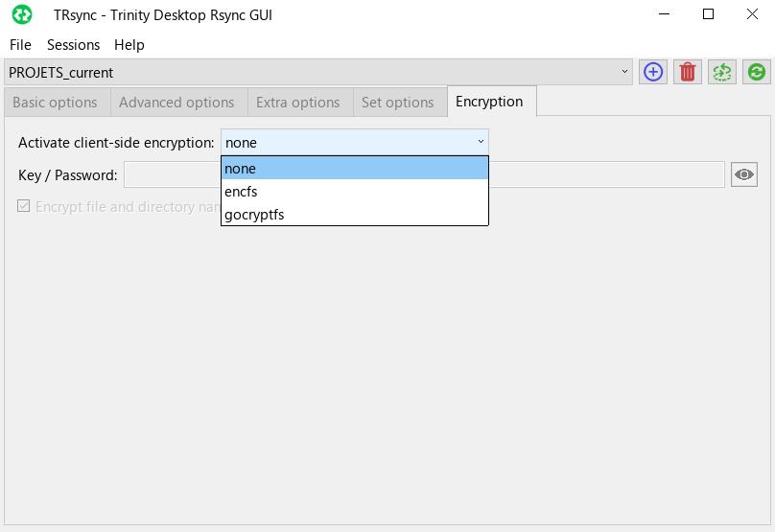Image resolution: width=775 pixels, height=532 pixels.
Task: Run sync with green refresh icon
Action: pos(756,72)
